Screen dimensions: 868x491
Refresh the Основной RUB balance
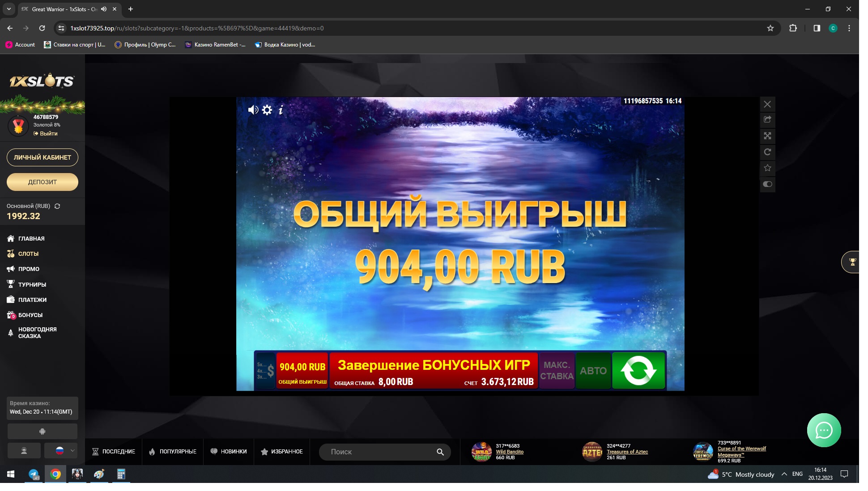(57, 206)
